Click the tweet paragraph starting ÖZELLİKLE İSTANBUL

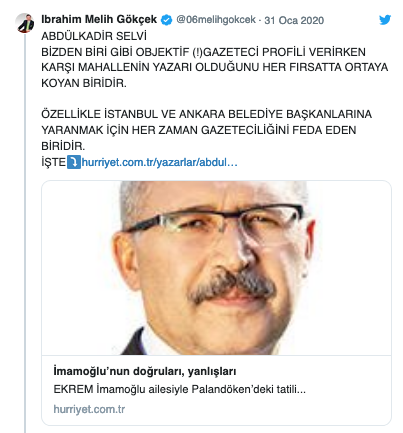pyautogui.click(x=206, y=130)
